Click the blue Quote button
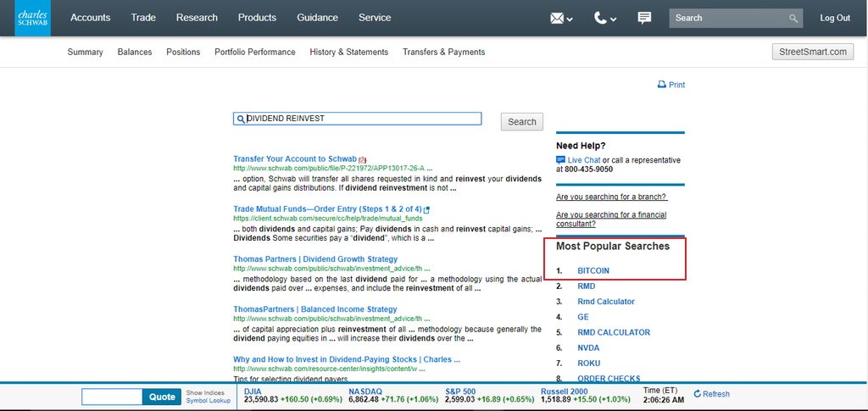Screen dimensions: 868x411 point(162,397)
